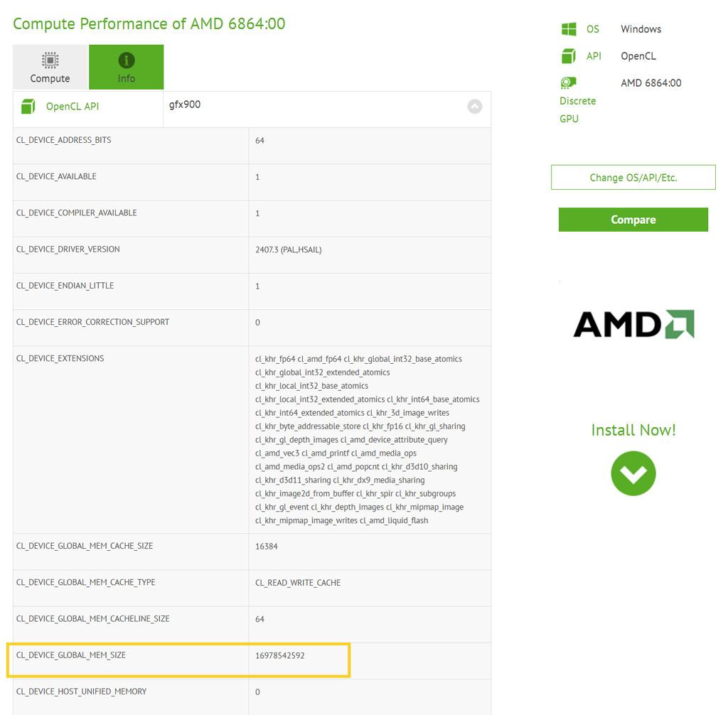
Task: Click the API cube icon in sidebar
Action: [569, 56]
